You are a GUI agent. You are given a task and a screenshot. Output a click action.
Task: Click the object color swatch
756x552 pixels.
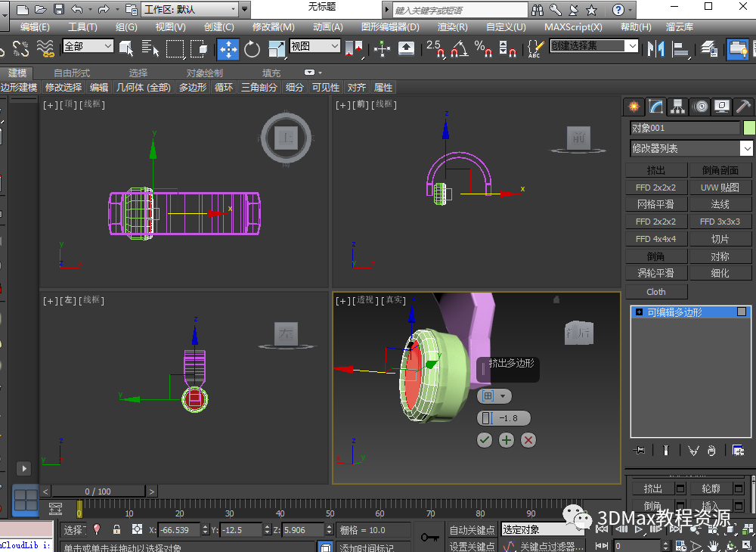coord(749,128)
